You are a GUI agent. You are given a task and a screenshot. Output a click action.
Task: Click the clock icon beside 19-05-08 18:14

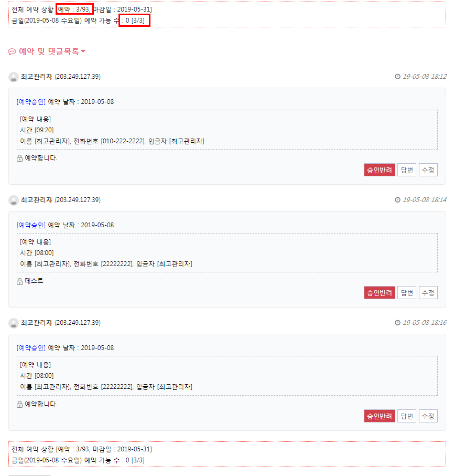pyautogui.click(x=397, y=200)
